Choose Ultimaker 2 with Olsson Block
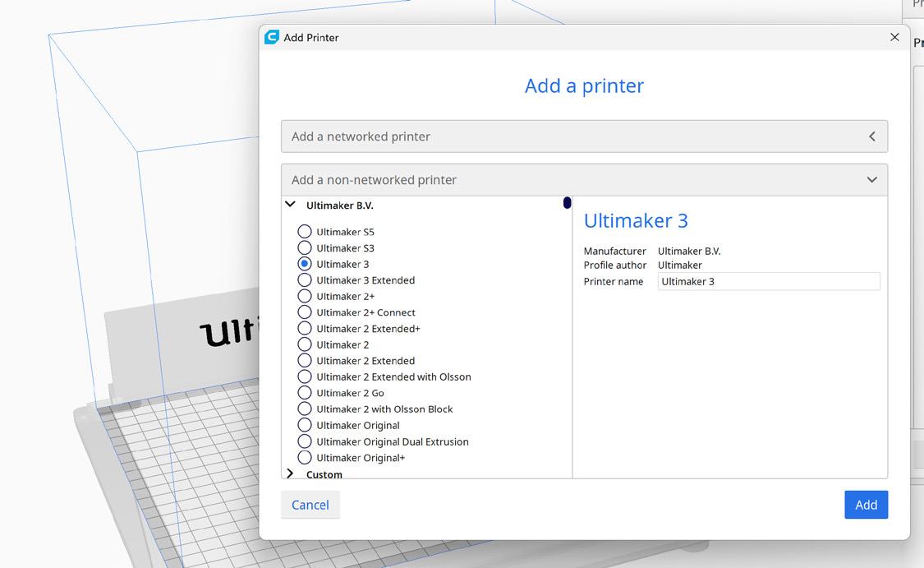This screenshot has width=924, height=568. pos(305,409)
